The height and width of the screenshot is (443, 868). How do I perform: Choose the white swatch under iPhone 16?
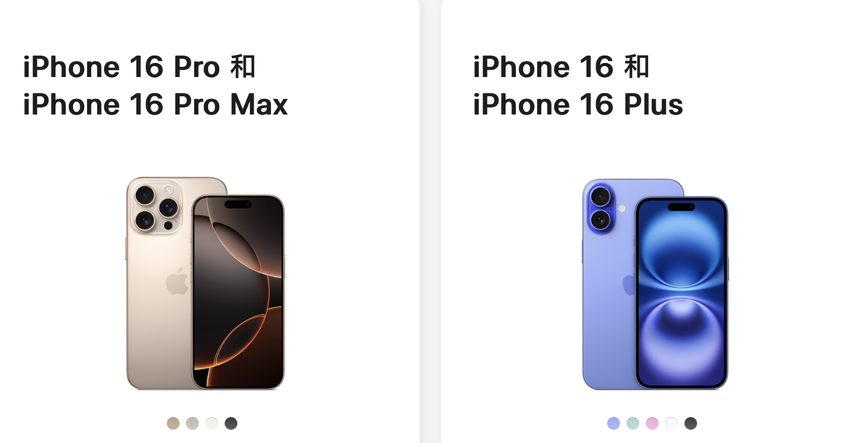coord(671,423)
